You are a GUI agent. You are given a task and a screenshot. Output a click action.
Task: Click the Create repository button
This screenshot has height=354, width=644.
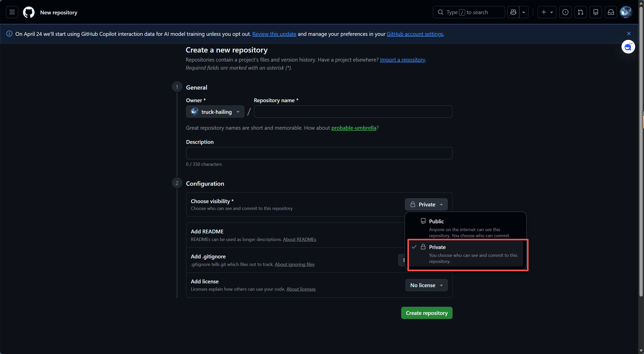426,313
